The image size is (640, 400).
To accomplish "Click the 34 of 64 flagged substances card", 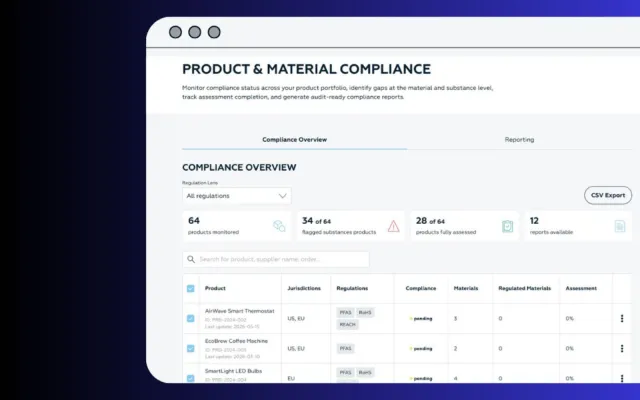I will [x=351, y=226].
